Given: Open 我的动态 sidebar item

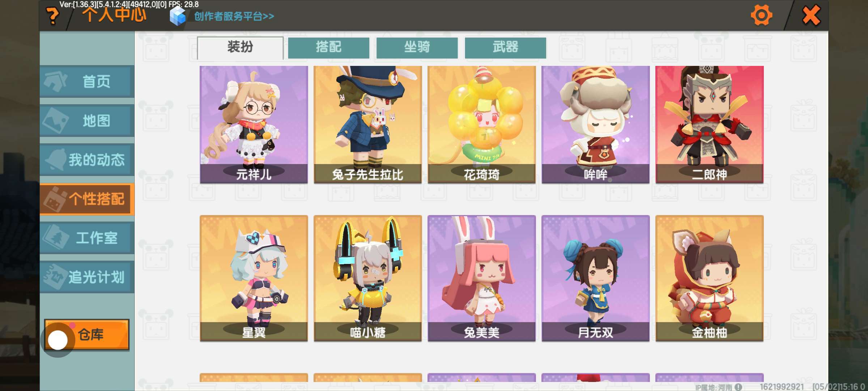Looking at the screenshot, I should click(87, 160).
